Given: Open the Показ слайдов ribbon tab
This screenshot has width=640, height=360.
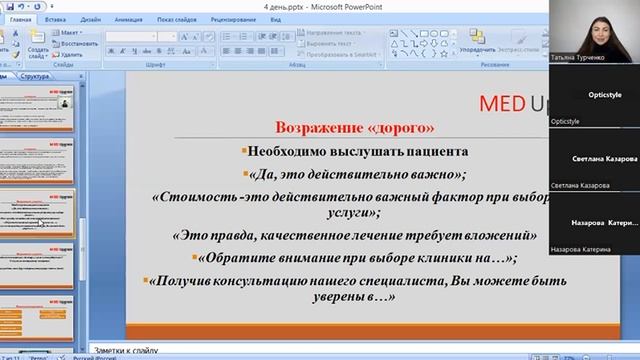Looking at the screenshot, I should (x=177, y=20).
